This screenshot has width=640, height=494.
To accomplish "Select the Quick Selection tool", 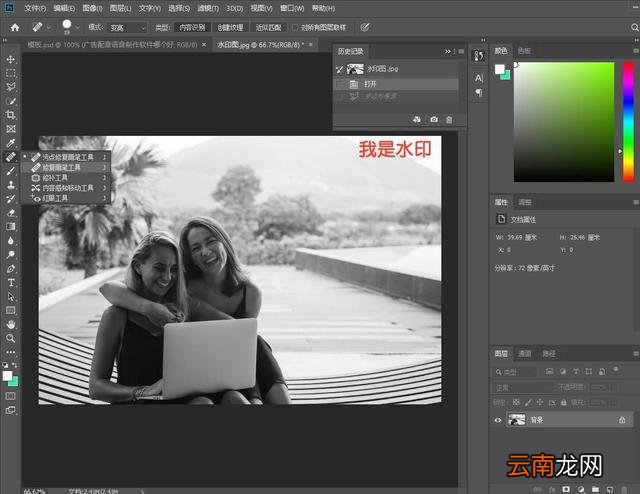I will 11,101.
